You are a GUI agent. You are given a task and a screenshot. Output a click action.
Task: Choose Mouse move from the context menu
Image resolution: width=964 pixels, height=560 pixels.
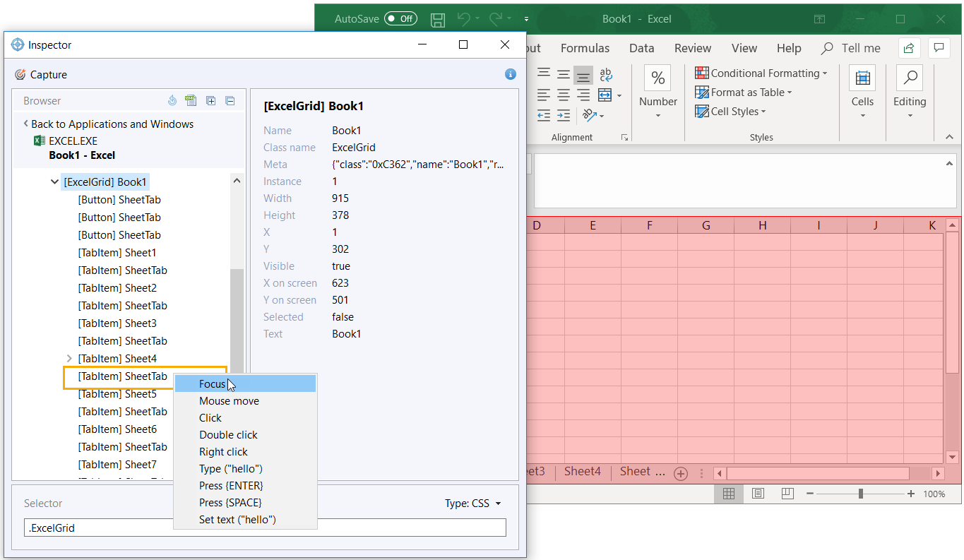pos(245,401)
